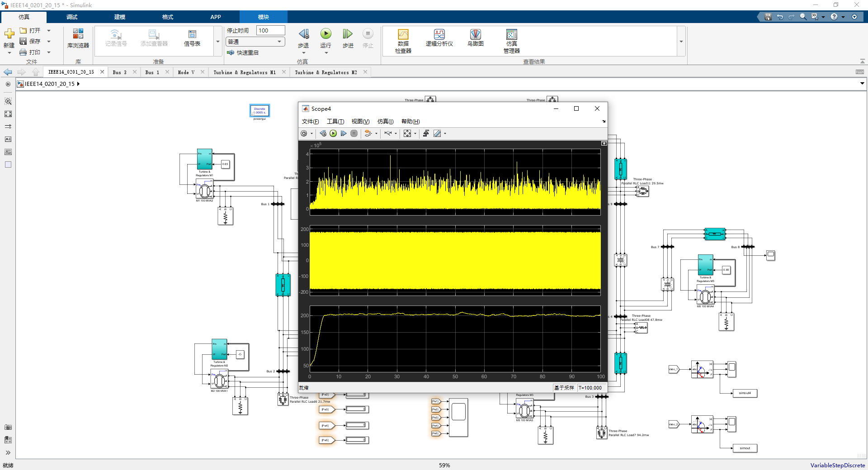Expand left palette chevron at bottom
The image size is (868, 470).
coord(8,452)
